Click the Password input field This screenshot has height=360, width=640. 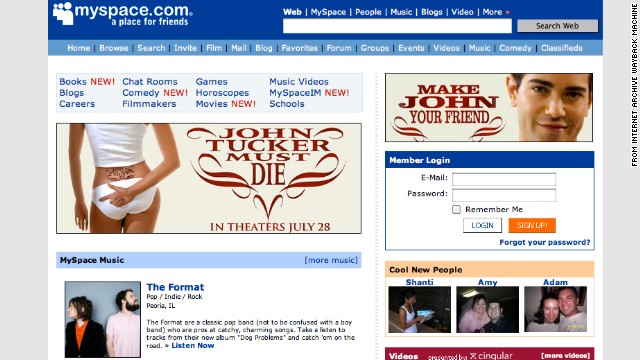504,195
